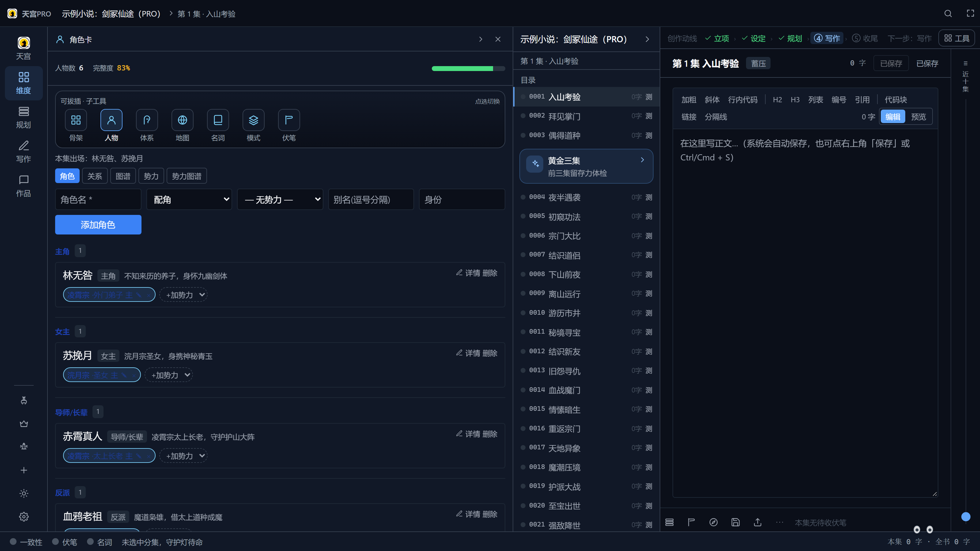
Task: Toggle the 伏笔 status indicator
Action: tap(64, 542)
